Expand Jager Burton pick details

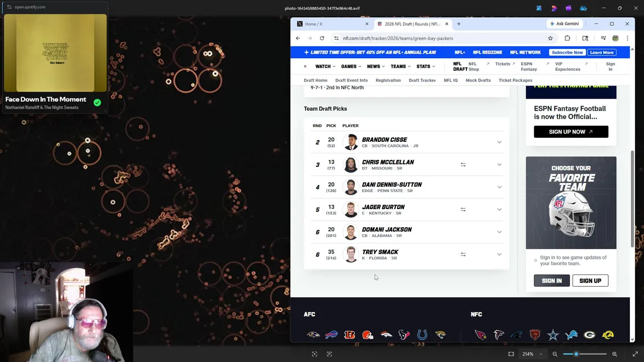(499, 209)
